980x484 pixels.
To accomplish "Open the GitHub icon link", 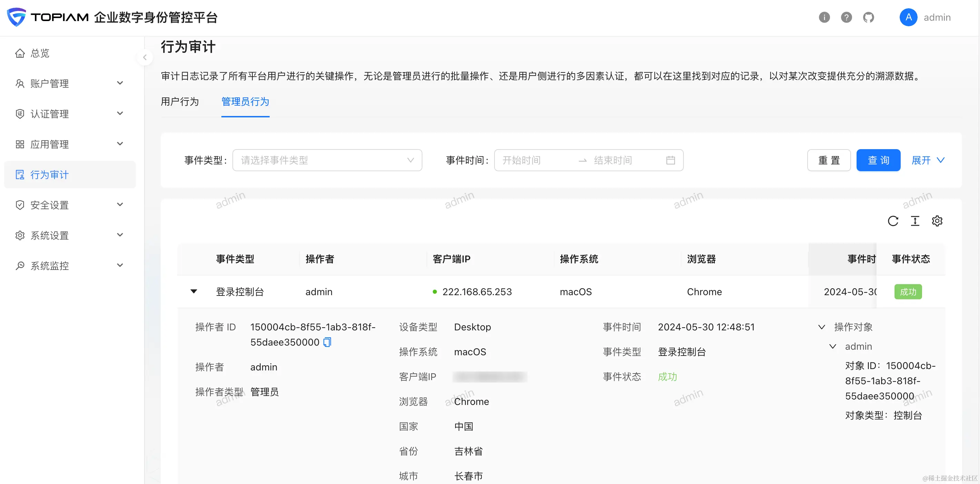I will point(869,18).
